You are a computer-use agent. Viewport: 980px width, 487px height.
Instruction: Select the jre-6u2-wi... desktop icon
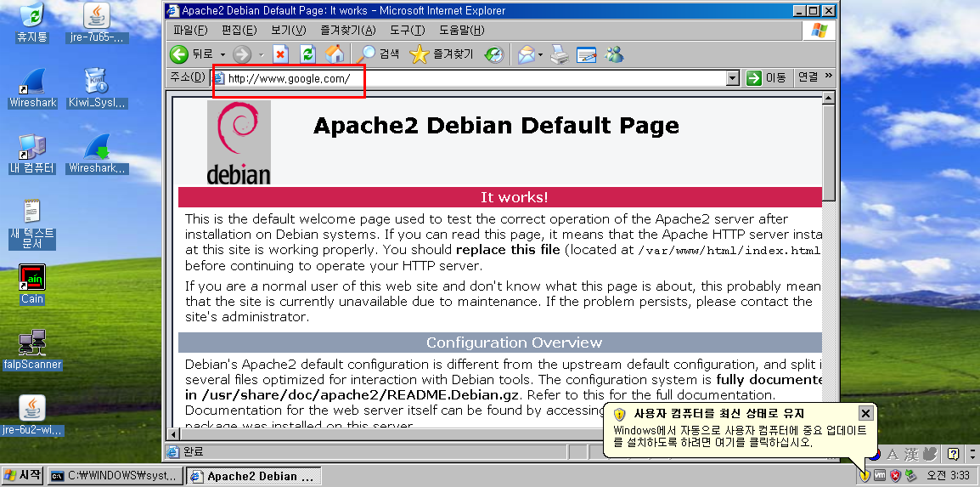(32, 415)
